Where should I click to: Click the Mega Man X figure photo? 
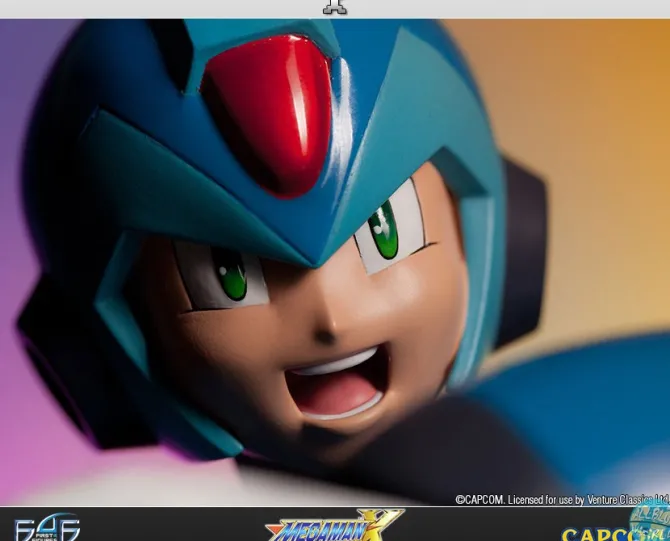pos(335,262)
